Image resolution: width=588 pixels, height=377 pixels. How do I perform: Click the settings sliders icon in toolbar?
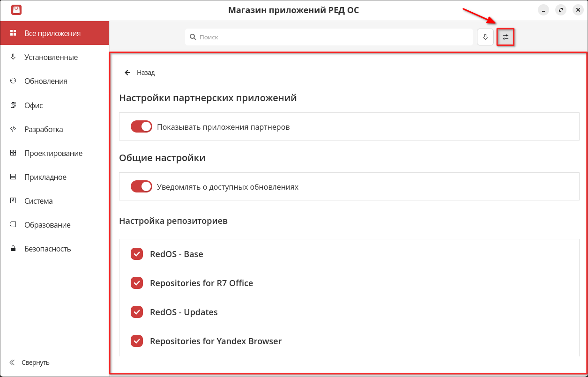(x=505, y=37)
